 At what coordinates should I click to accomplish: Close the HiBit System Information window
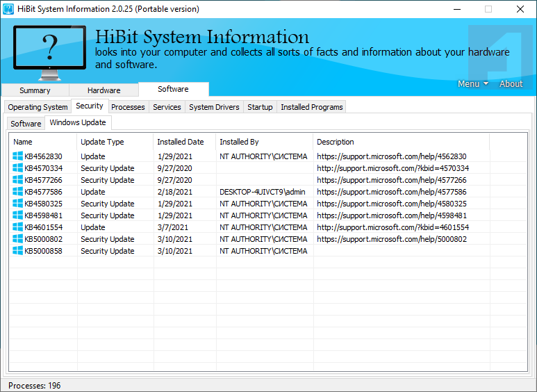tap(520, 9)
